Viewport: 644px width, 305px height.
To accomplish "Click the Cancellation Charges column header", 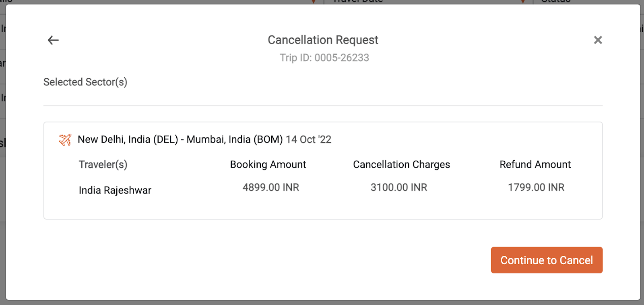I will pos(401,164).
